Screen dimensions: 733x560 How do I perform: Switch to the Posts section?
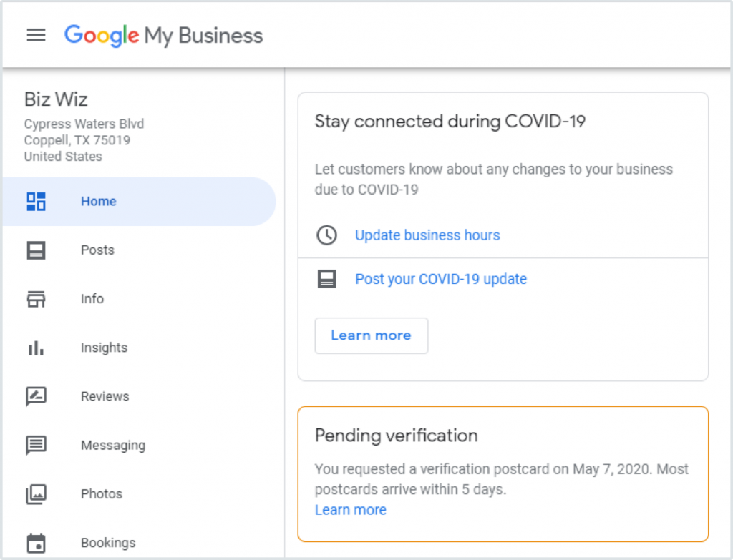tap(97, 250)
